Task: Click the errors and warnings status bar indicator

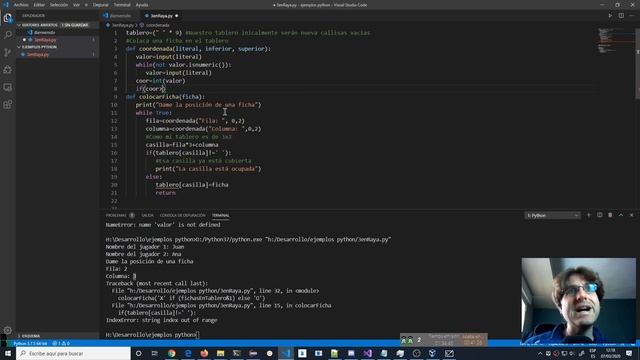Action: [x=61, y=343]
